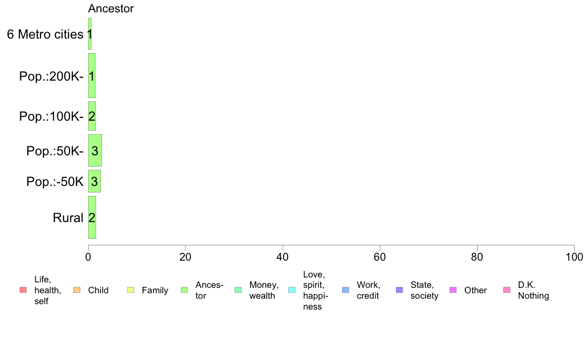Click the Pop.:-50K bar
The width and height of the screenshot is (588, 364).
pyautogui.click(x=95, y=181)
